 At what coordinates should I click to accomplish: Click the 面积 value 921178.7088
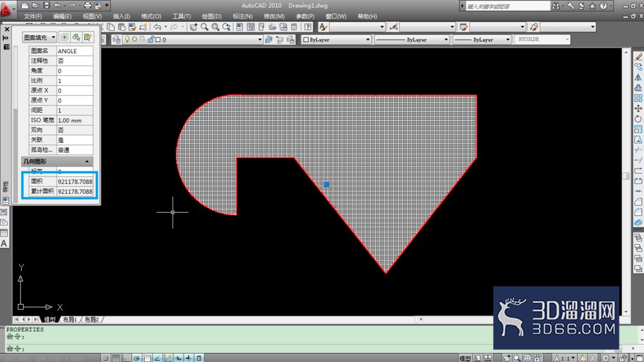[x=75, y=182]
